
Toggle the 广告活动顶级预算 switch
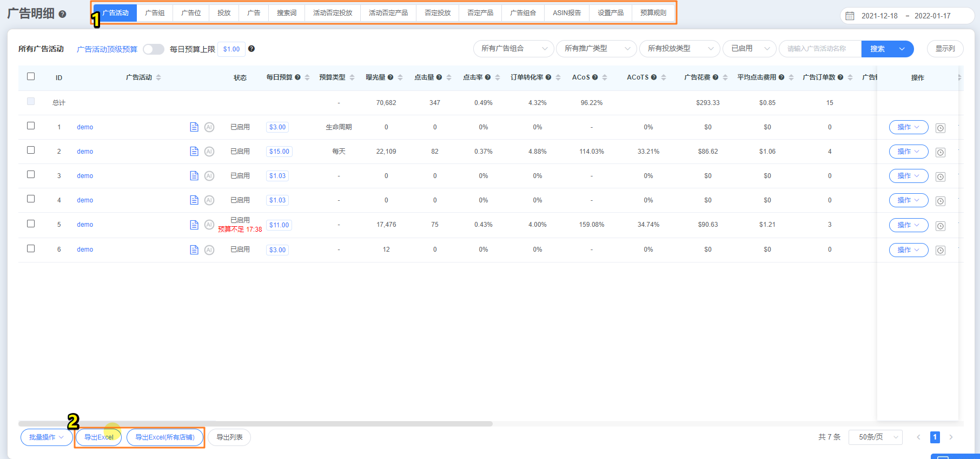coord(154,49)
